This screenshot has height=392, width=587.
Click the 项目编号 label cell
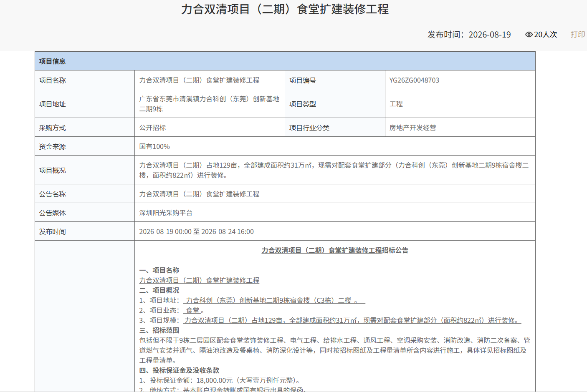pos(335,80)
